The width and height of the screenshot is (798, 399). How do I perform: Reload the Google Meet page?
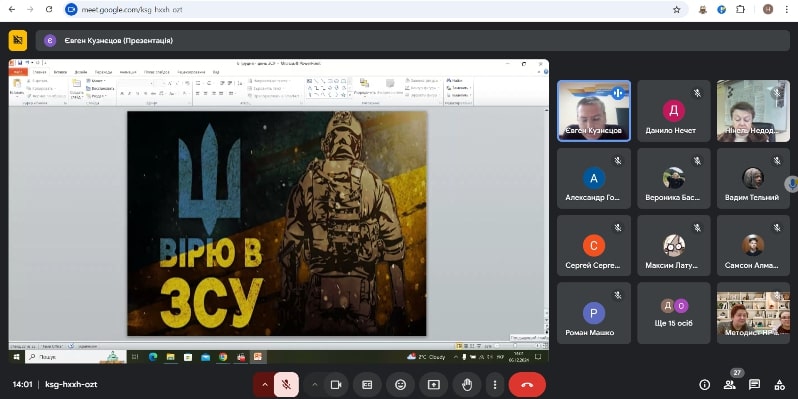click(x=49, y=9)
